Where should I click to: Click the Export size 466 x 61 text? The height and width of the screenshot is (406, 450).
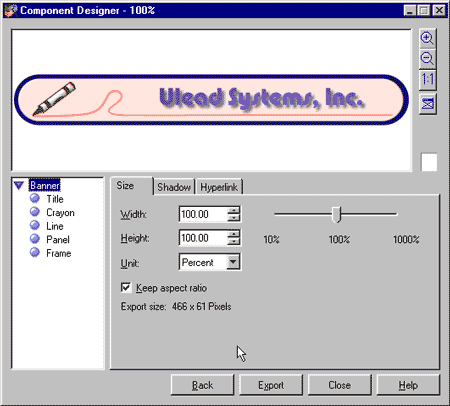(x=176, y=306)
